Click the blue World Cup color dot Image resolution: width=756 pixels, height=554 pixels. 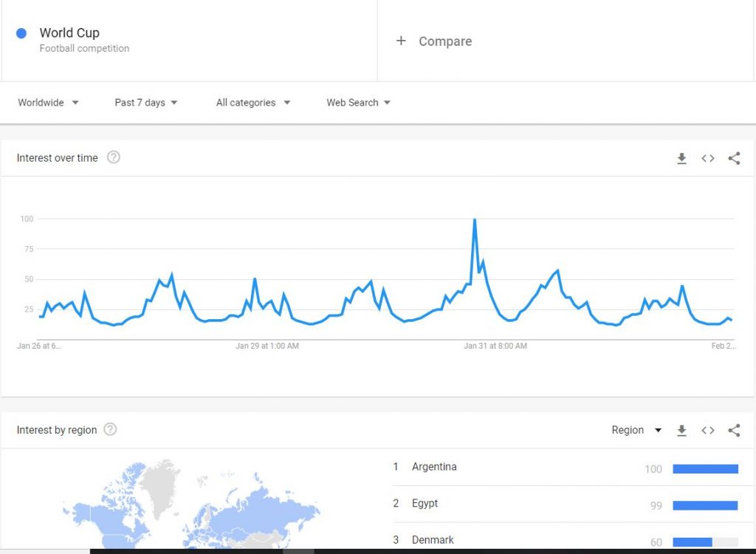point(21,33)
